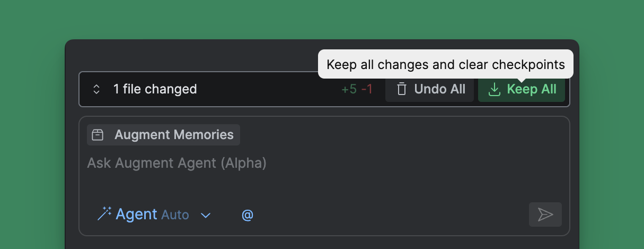The image size is (644, 249).
Task: Click the Keep all changes tooltip
Action: [445, 65]
